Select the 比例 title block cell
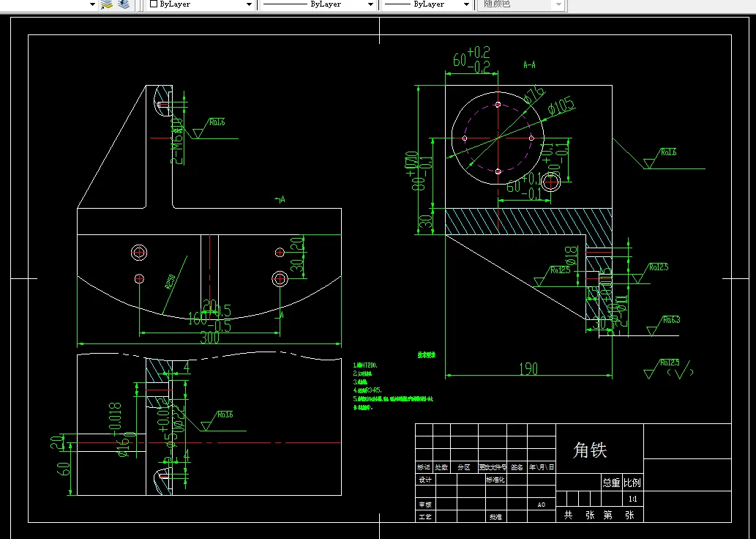756x539 pixels. (632, 483)
